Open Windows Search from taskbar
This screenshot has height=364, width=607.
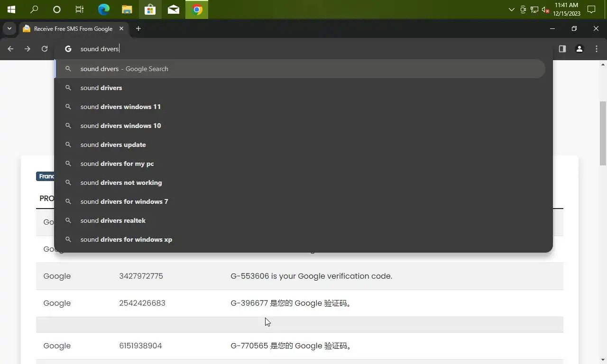click(34, 9)
